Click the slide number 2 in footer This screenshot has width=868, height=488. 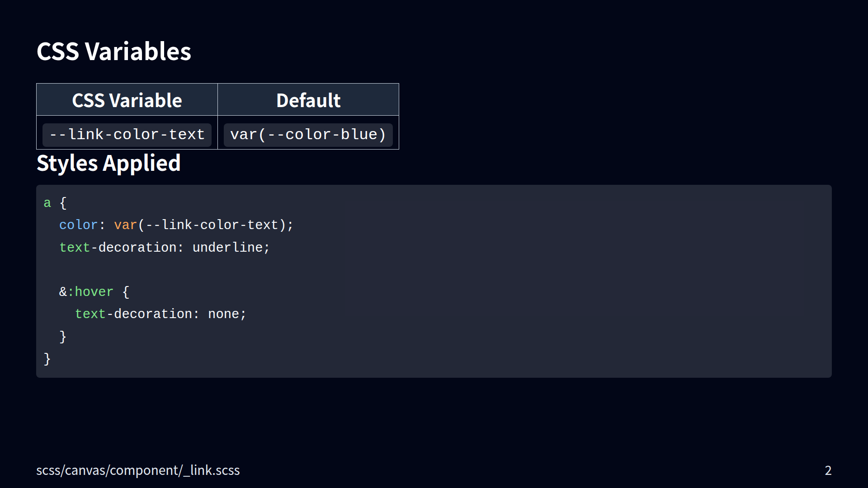(x=828, y=470)
